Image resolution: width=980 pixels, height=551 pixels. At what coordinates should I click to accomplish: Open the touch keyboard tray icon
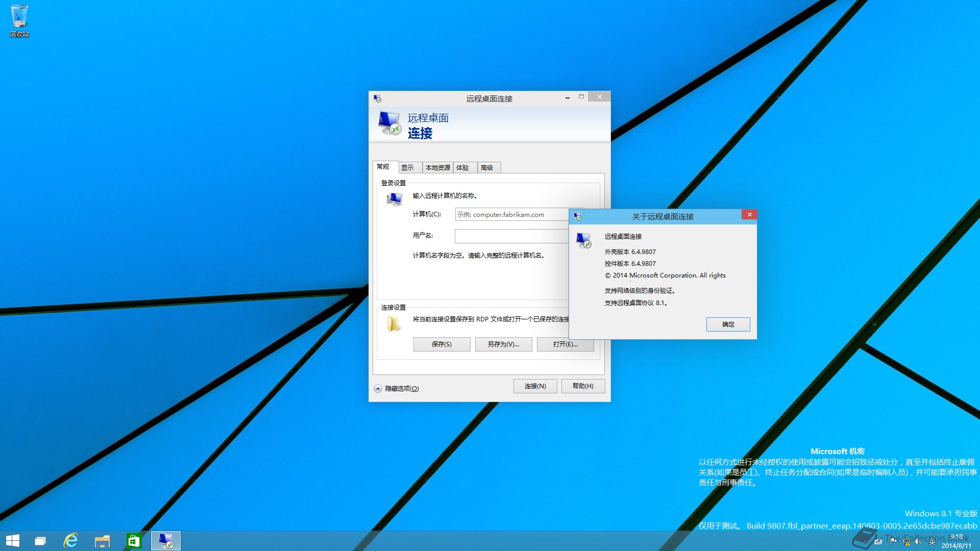tap(878, 541)
